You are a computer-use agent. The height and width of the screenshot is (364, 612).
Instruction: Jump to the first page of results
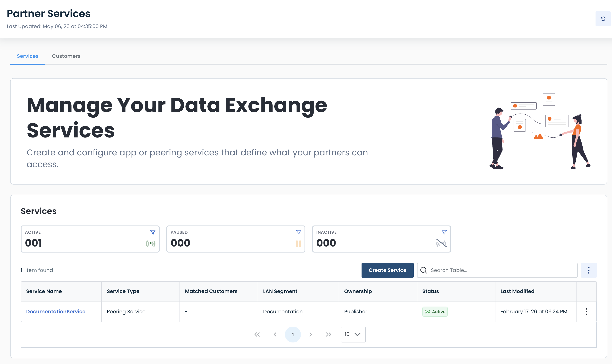257,334
